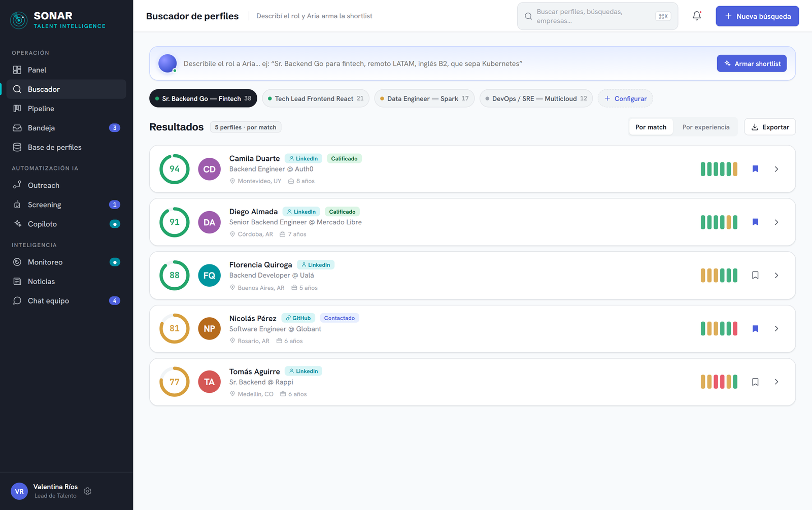This screenshot has height=510, width=812.
Task: Click the search magnifier icon in top bar
Action: coord(528,16)
